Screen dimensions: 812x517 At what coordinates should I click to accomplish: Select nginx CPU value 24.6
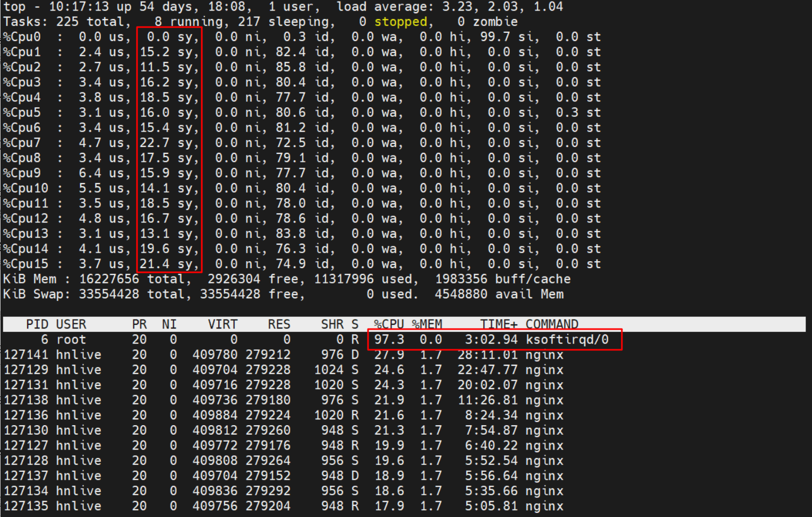point(389,370)
